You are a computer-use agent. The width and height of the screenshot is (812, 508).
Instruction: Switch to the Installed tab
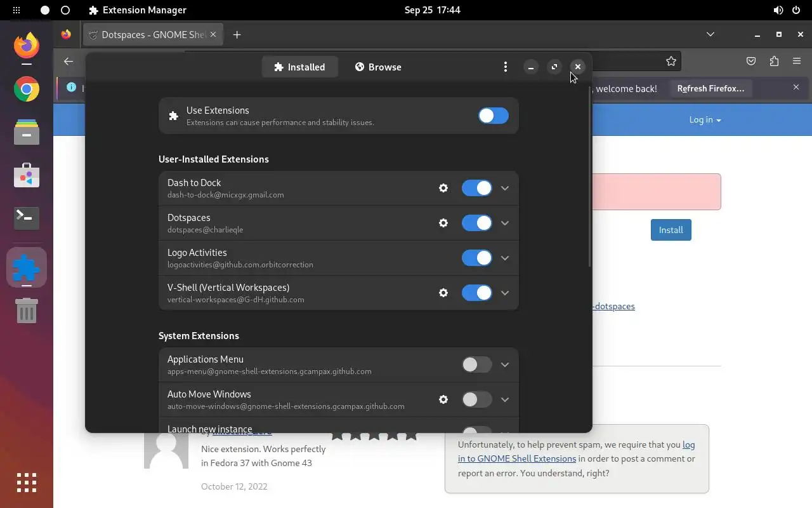pos(299,67)
